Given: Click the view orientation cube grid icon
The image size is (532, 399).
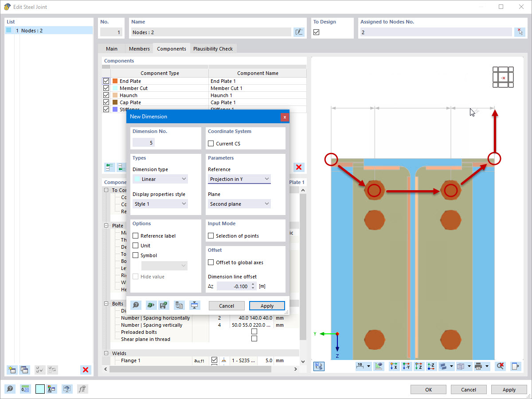Looking at the screenshot, I should (503, 77).
